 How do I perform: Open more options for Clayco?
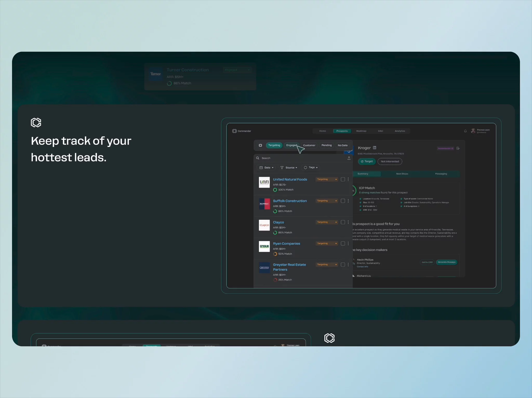click(348, 222)
